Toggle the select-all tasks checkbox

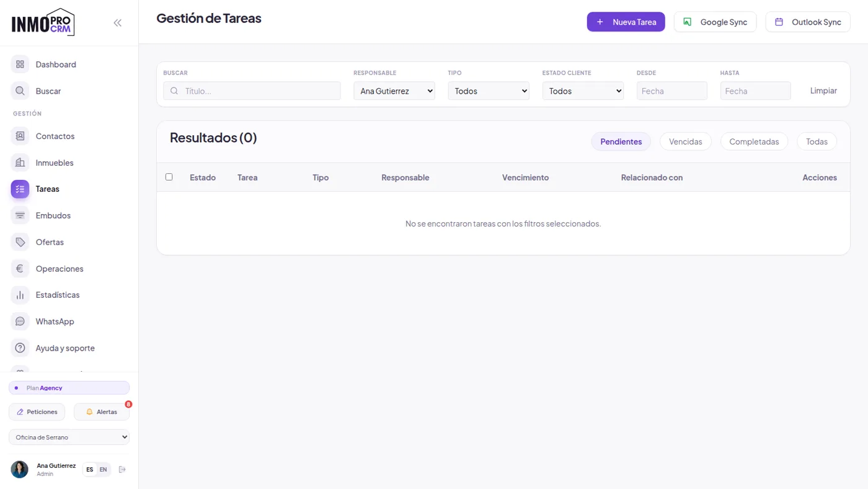(x=169, y=177)
